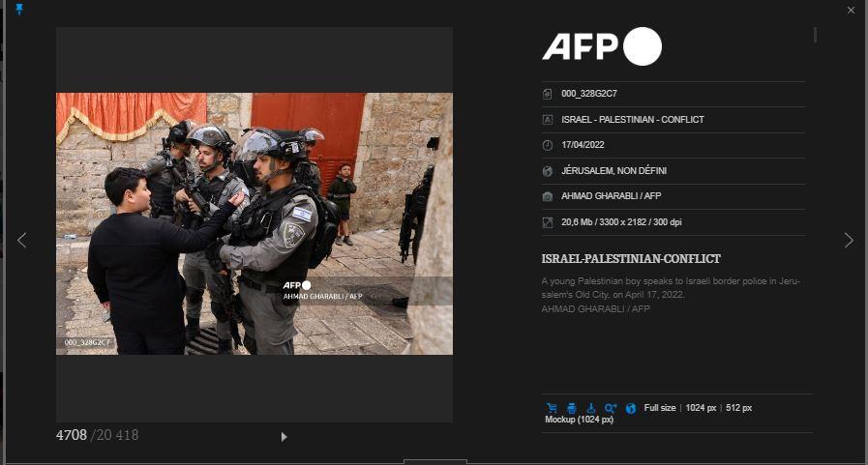868x465 pixels.
Task: Click the slug text ISRAEL - PALESTINIAN - CONFLICT
Action: click(633, 120)
